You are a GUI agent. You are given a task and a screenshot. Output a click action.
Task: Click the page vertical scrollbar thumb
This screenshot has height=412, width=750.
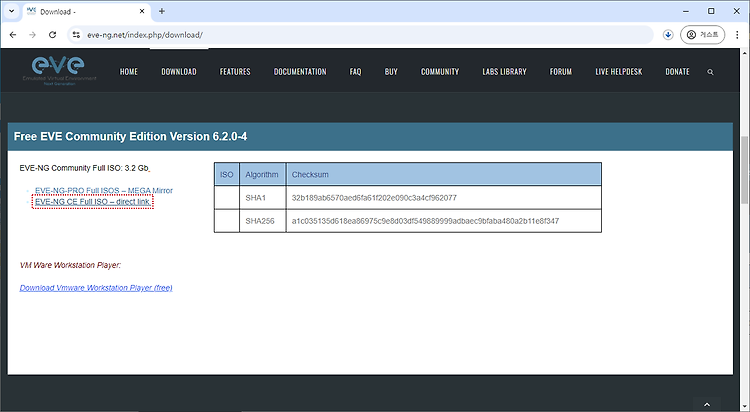tap(745, 169)
